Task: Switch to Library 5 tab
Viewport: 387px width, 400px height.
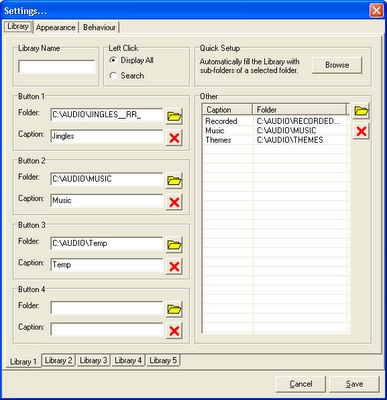Action: coord(163,360)
